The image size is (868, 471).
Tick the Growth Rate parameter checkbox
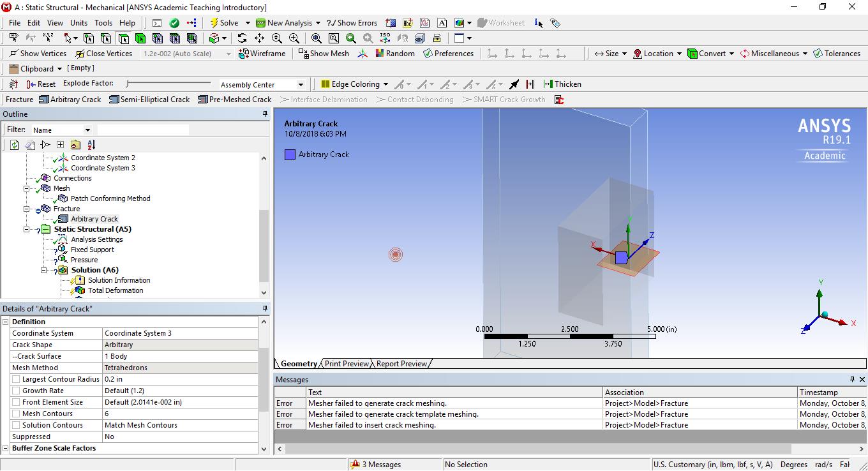pyautogui.click(x=16, y=391)
